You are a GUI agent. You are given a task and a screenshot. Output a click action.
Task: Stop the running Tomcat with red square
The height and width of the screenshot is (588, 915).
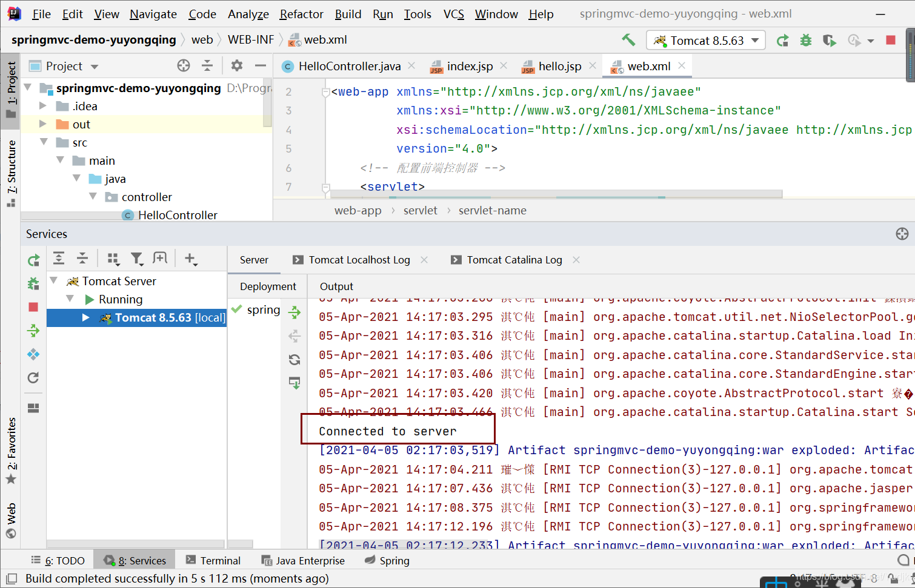pos(890,40)
